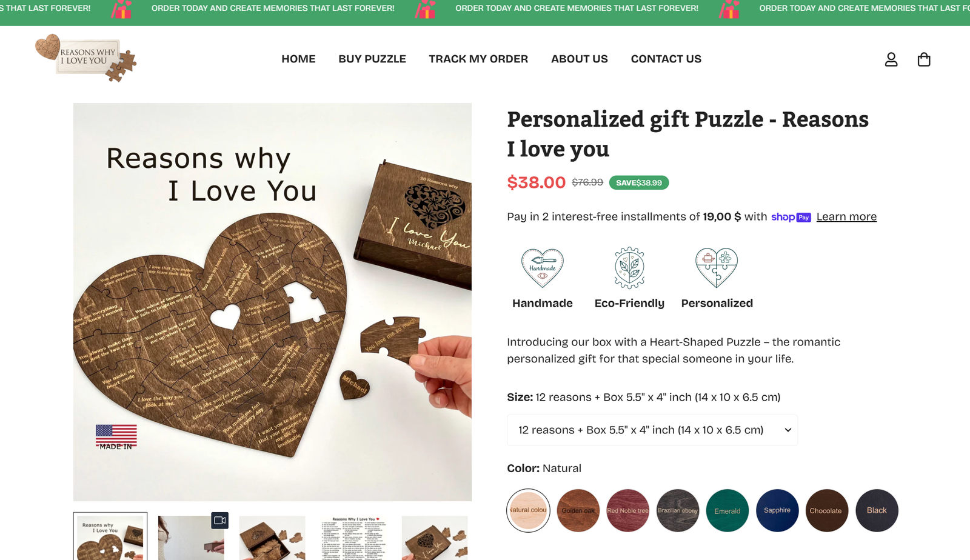The image size is (970, 560).
Task: Click the Learn more link
Action: (846, 217)
